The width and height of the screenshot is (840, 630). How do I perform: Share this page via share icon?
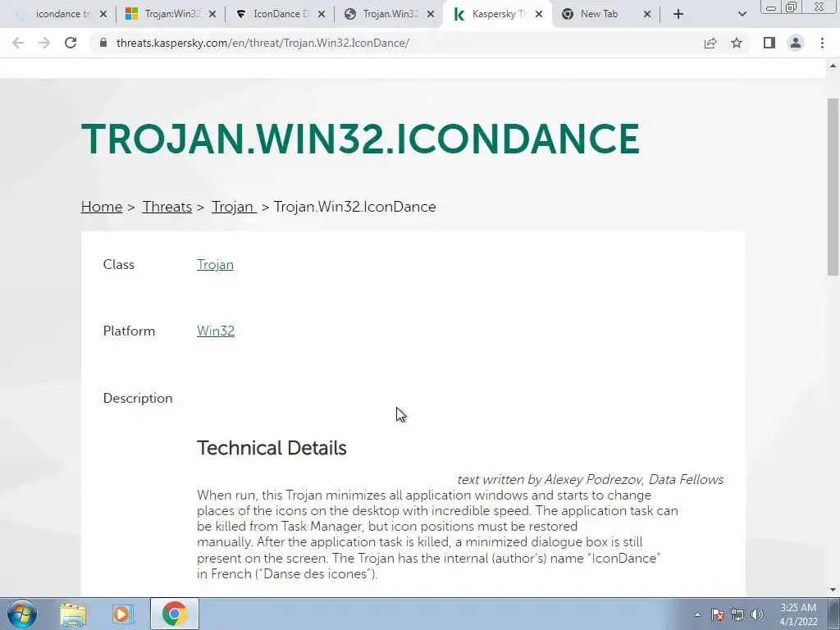pos(710,43)
